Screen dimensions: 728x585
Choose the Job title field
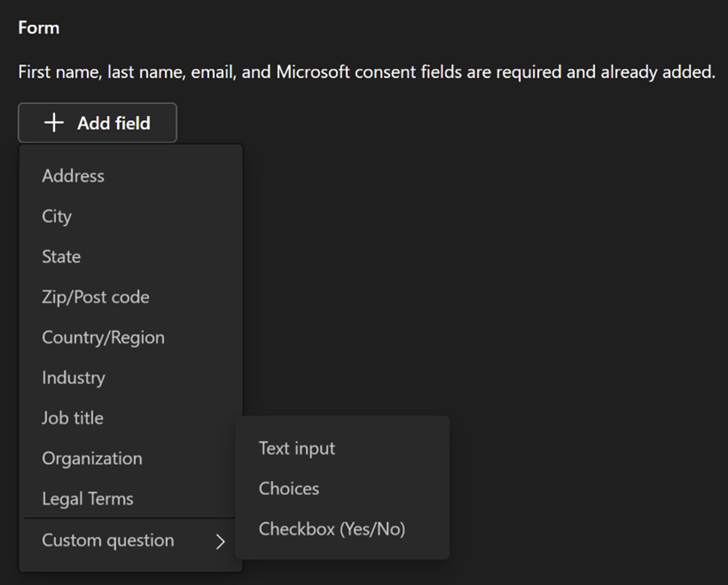(x=72, y=418)
